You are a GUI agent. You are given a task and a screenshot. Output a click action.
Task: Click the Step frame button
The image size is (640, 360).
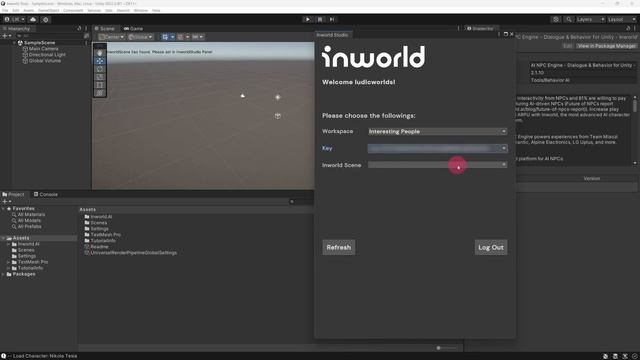pos(332,19)
